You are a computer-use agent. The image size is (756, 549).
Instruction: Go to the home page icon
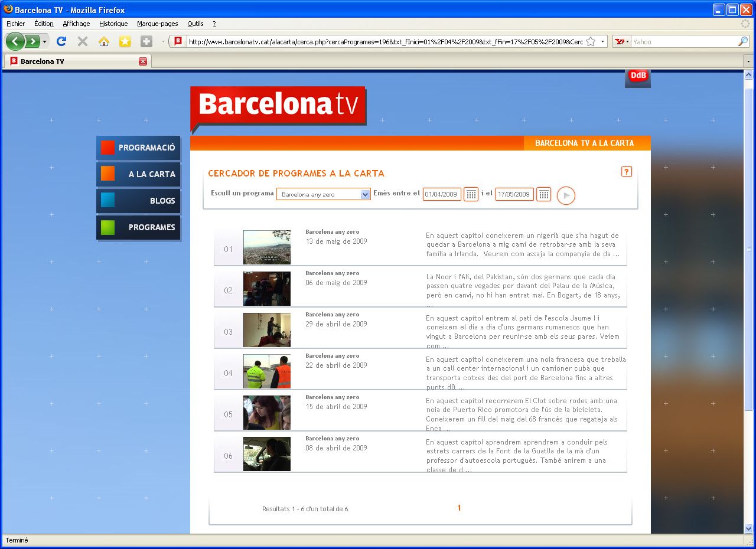pos(104,41)
